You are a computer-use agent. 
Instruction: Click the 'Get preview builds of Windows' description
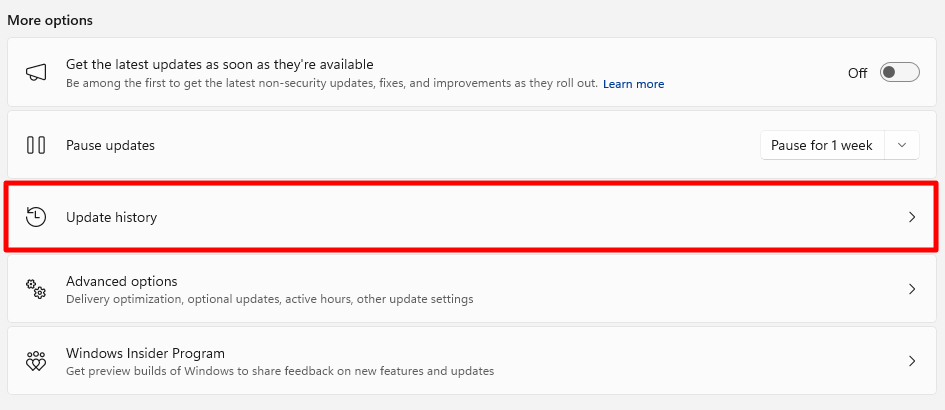click(x=280, y=371)
